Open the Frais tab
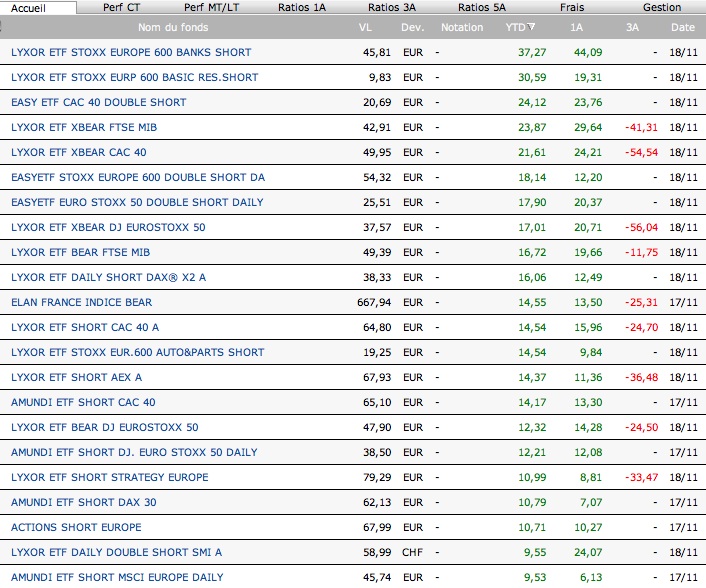This screenshot has width=706, height=588. (x=572, y=8)
